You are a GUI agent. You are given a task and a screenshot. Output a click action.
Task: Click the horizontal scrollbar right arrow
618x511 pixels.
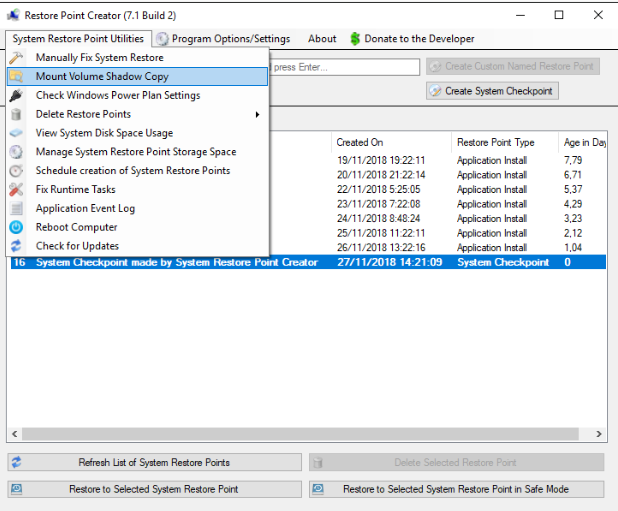click(x=599, y=435)
